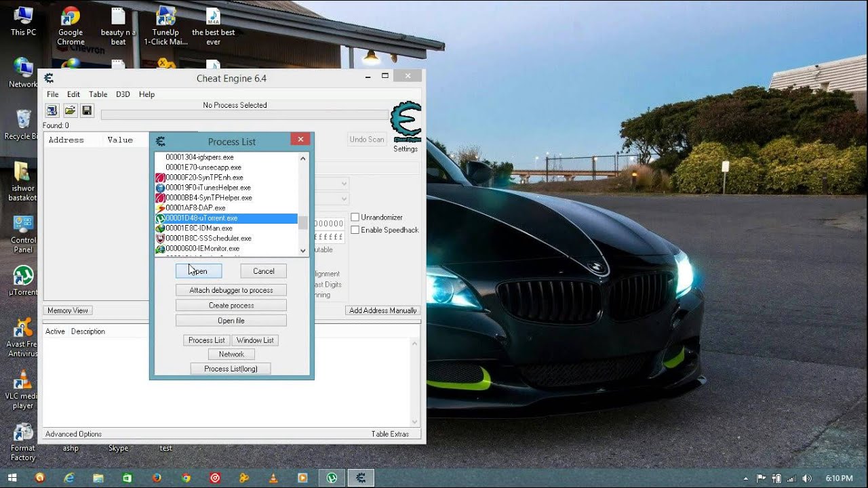
Task: Open the File menu in Cheat Engine
Action: click(52, 94)
